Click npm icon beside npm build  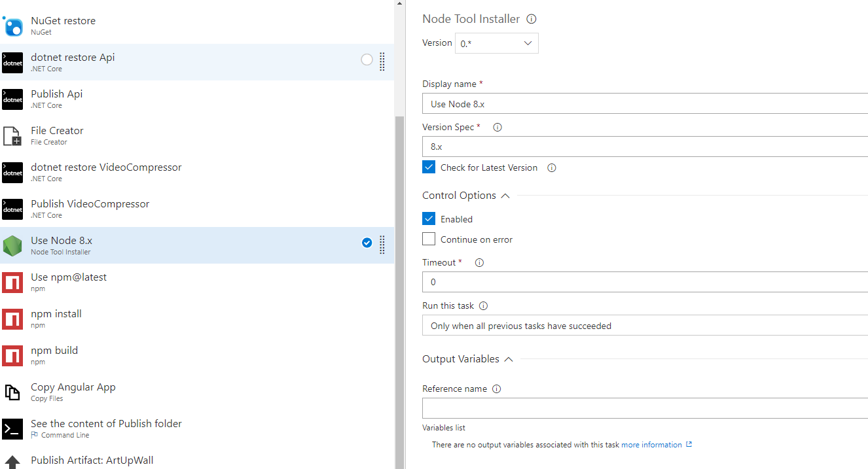click(12, 356)
